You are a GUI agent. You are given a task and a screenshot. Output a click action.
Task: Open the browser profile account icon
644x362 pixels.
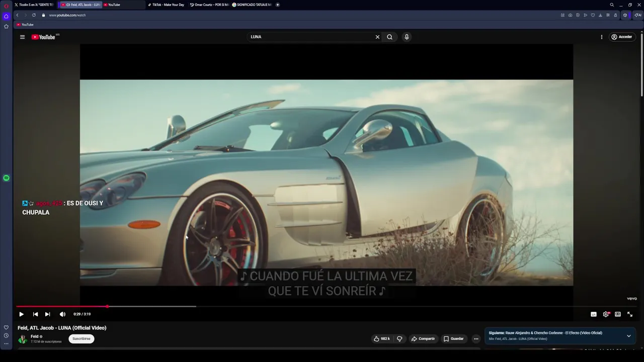[x=615, y=15]
